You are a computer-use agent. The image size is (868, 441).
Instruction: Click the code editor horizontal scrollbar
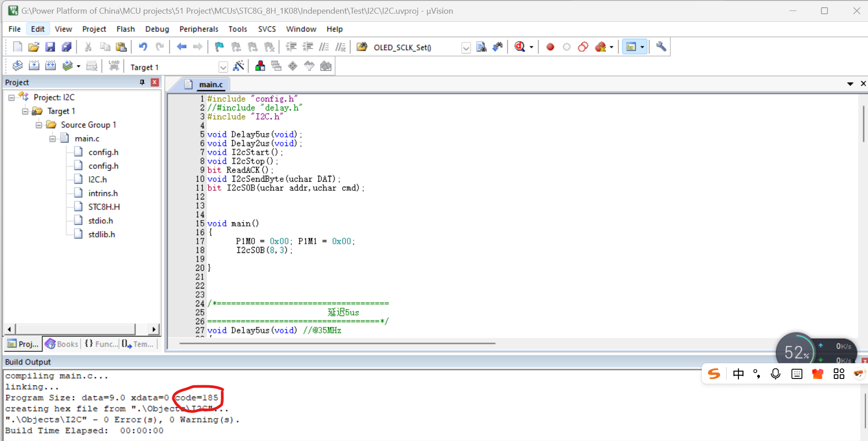click(x=337, y=343)
